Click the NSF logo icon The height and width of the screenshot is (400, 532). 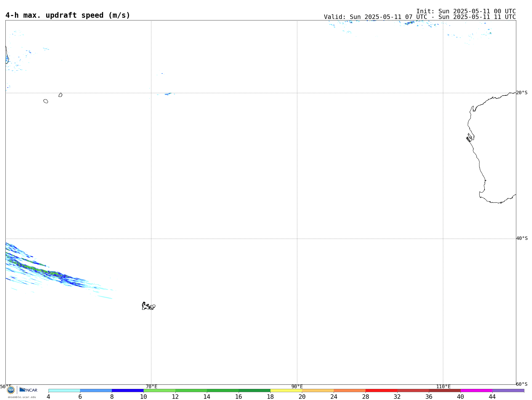click(x=11, y=390)
